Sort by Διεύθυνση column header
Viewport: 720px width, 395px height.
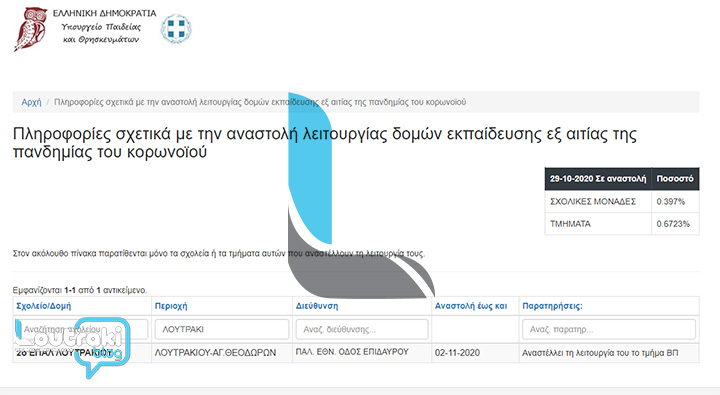(317, 306)
